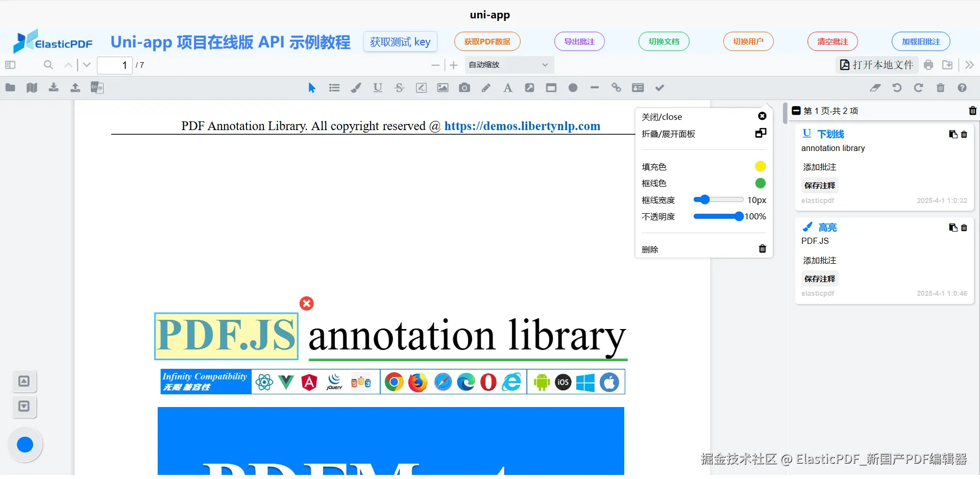
Task: Click the upload annotations icon
Action: click(x=75, y=87)
